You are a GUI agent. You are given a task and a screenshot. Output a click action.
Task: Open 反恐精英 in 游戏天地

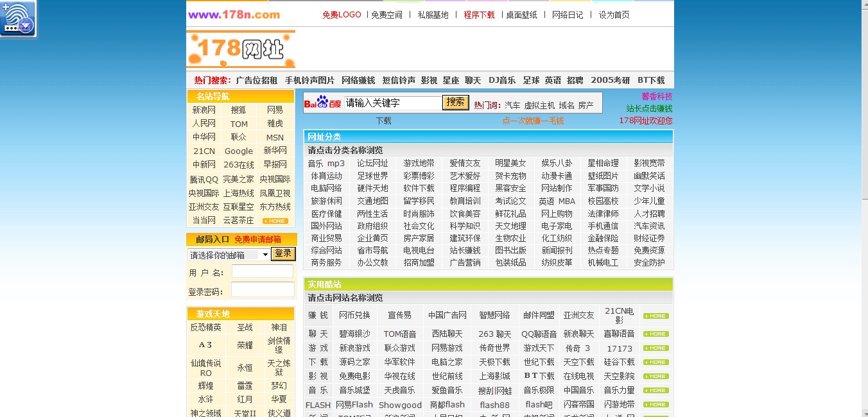tap(205, 327)
